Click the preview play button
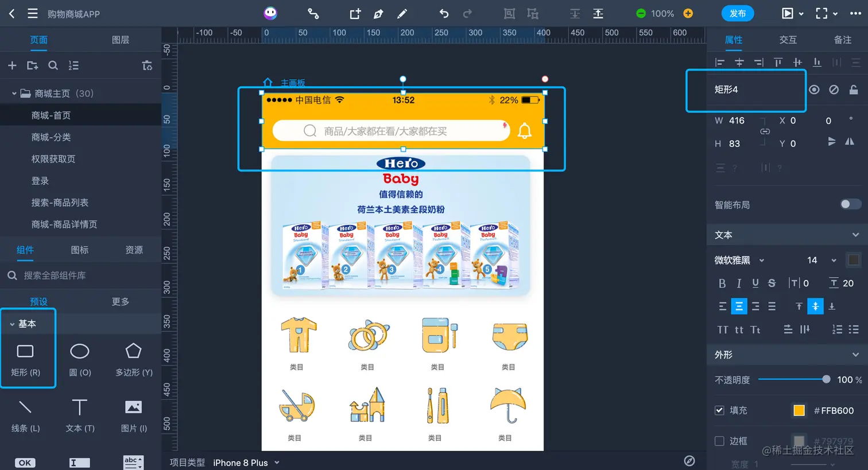The image size is (868, 470). (x=788, y=13)
